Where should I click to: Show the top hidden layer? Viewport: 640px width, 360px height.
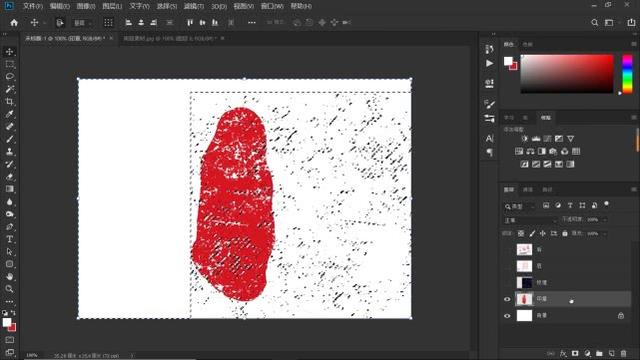pos(507,249)
